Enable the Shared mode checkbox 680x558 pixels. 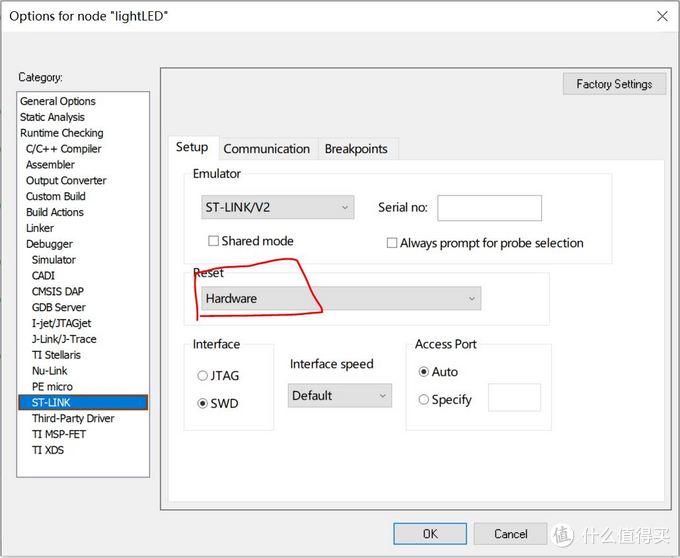pyautogui.click(x=213, y=241)
